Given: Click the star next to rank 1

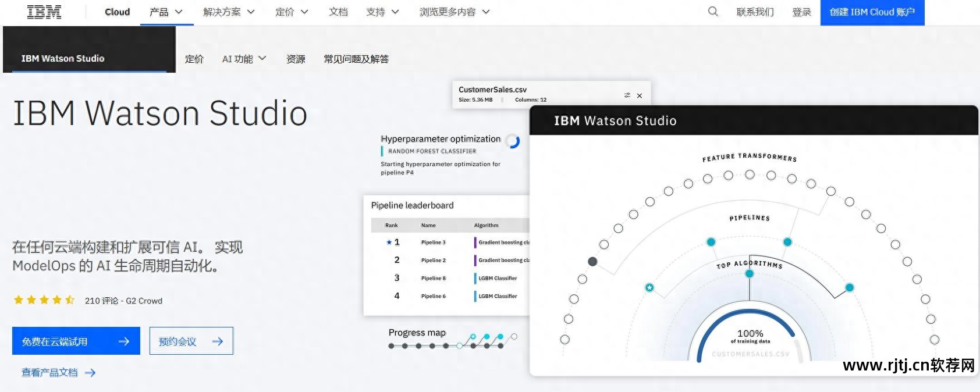Looking at the screenshot, I should pyautogui.click(x=389, y=242).
